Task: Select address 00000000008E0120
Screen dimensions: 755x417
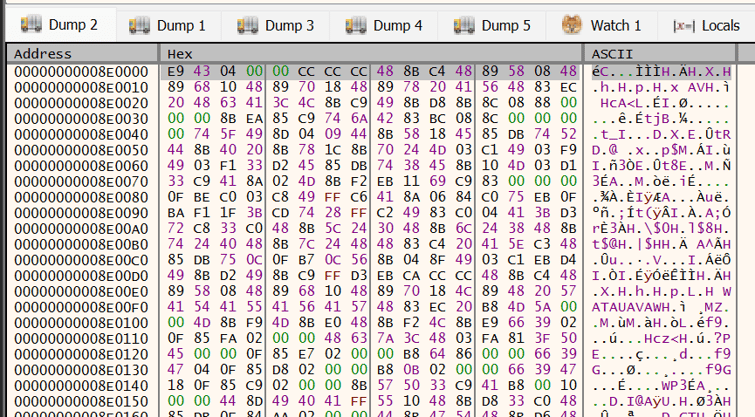Action: [81, 354]
